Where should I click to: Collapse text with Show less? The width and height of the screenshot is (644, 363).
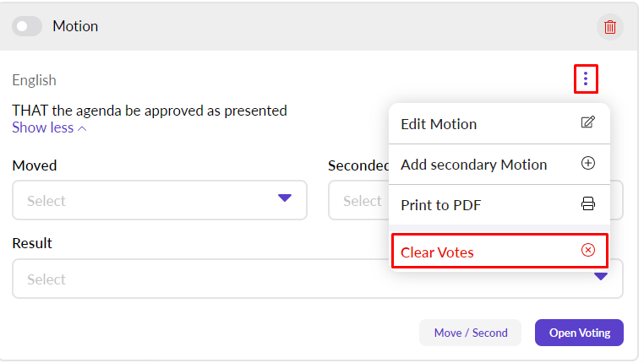click(x=42, y=128)
